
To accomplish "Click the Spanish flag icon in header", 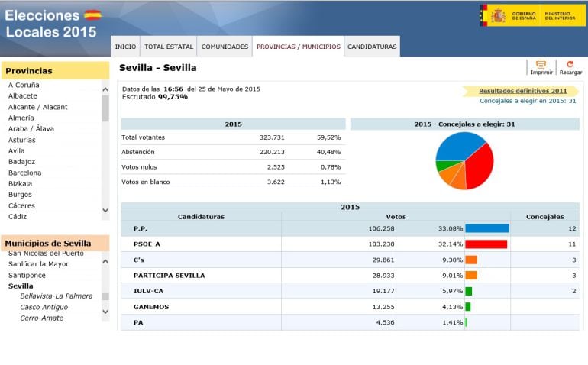I will pyautogui.click(x=92, y=15).
